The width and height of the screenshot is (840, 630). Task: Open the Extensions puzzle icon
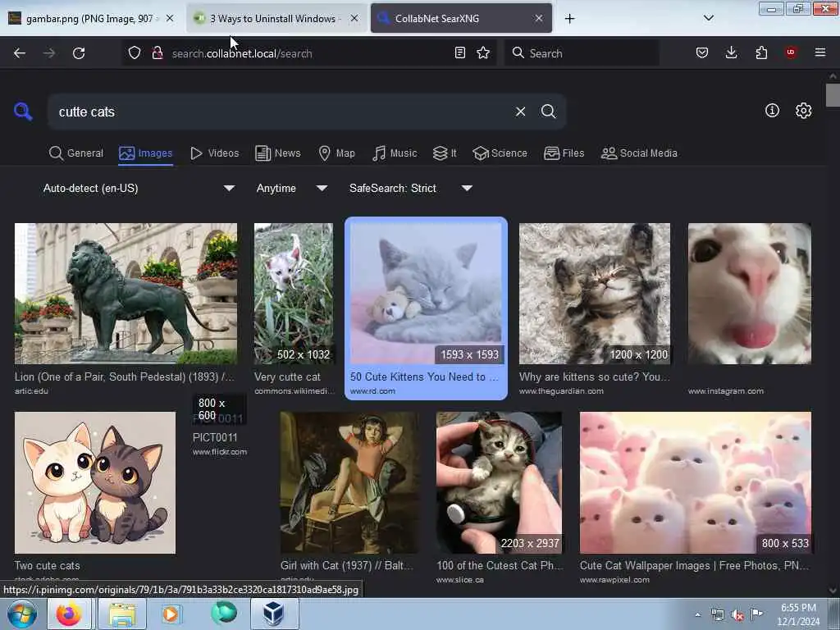pyautogui.click(x=761, y=52)
